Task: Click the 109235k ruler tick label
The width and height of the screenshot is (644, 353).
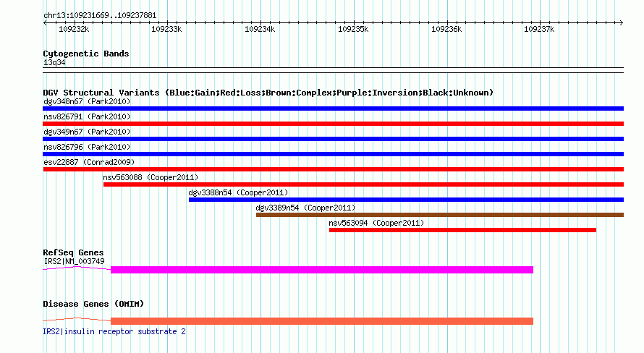Action: 353,29
